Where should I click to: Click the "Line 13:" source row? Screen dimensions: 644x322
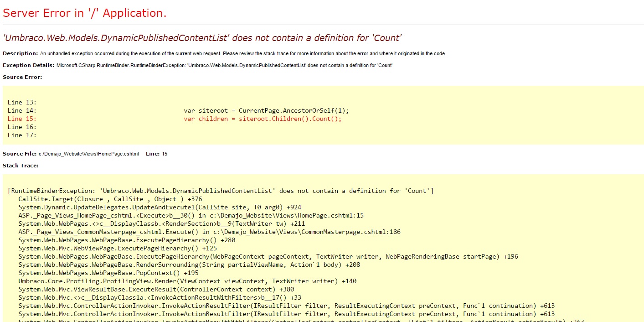point(22,102)
